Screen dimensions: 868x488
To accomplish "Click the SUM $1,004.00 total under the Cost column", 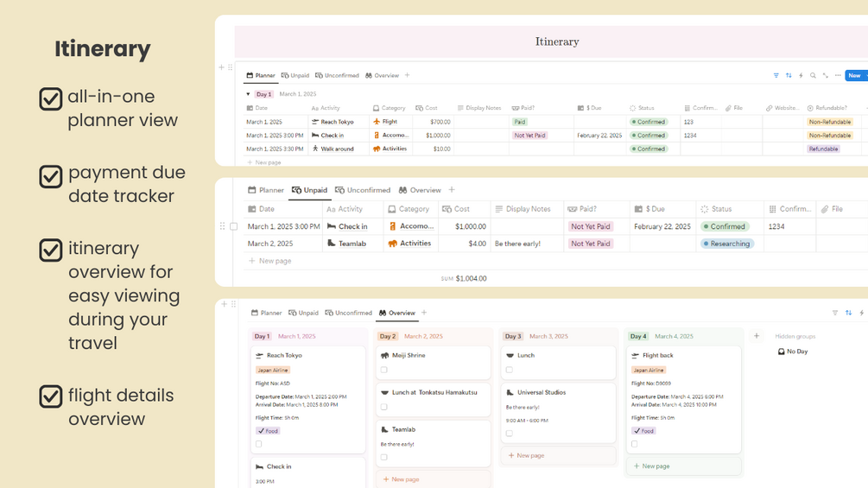I will 464,278.
